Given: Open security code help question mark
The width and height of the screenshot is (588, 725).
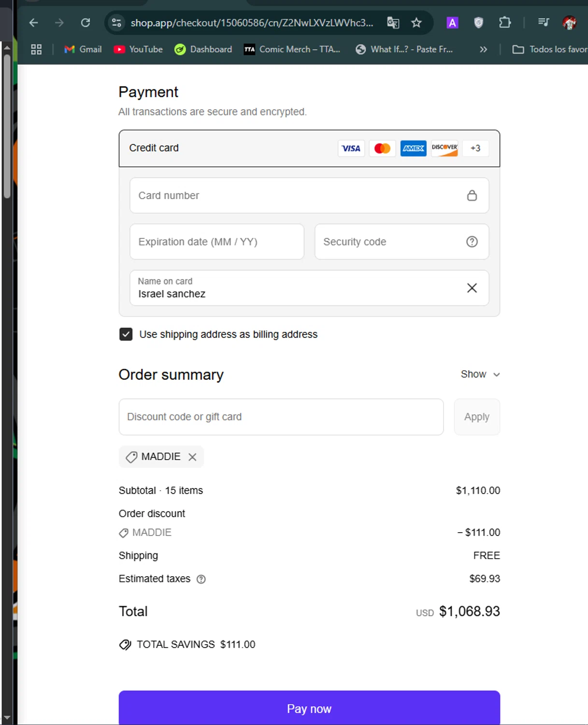Looking at the screenshot, I should pyautogui.click(x=472, y=242).
